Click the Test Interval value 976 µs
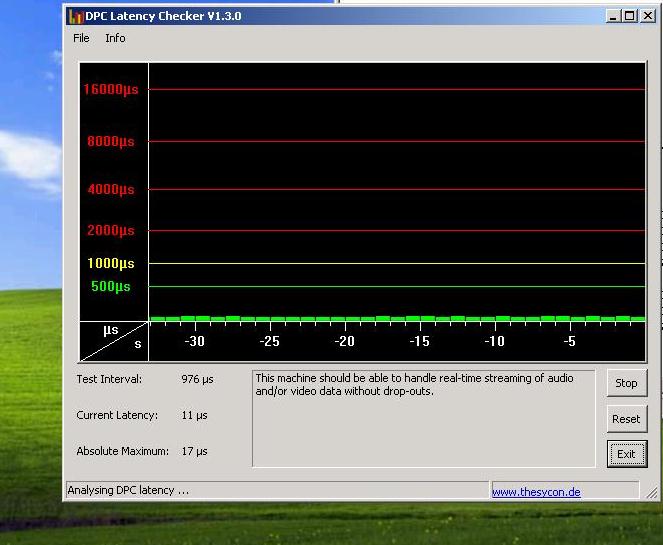Image resolution: width=663 pixels, height=545 pixels. click(x=197, y=379)
